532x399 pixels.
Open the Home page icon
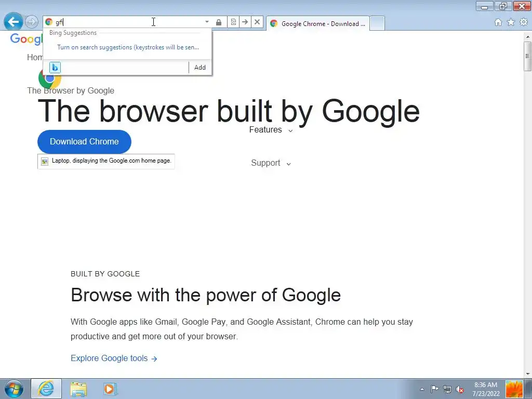[x=498, y=22]
